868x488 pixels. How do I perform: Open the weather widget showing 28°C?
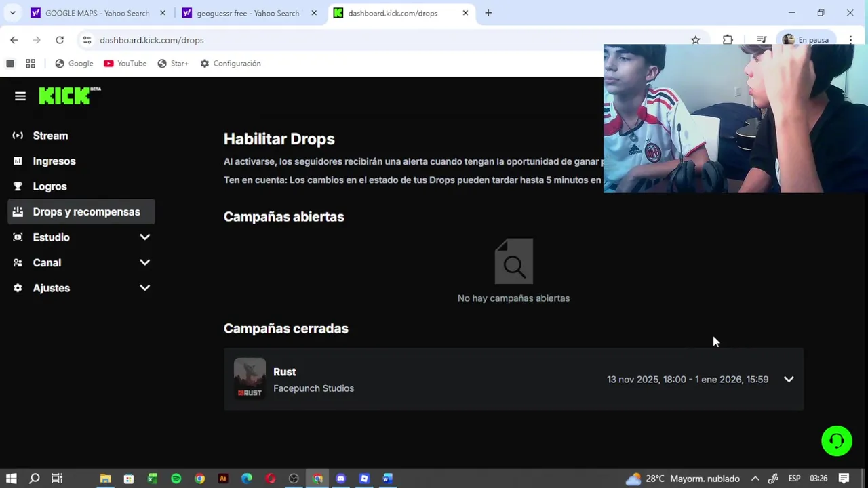[x=683, y=479]
